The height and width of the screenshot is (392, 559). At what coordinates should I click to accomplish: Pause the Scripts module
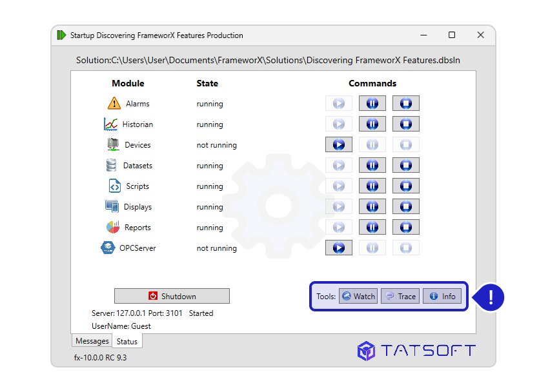[372, 186]
